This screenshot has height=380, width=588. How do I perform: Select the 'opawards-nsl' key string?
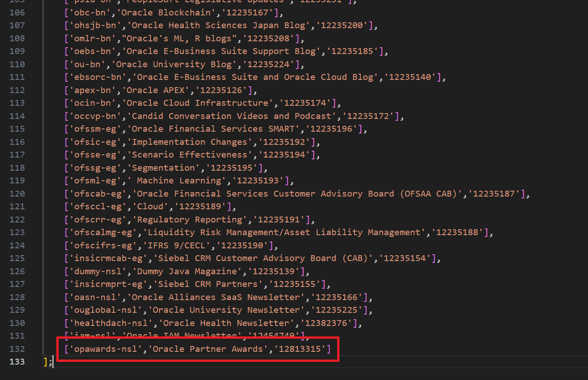[x=105, y=349]
